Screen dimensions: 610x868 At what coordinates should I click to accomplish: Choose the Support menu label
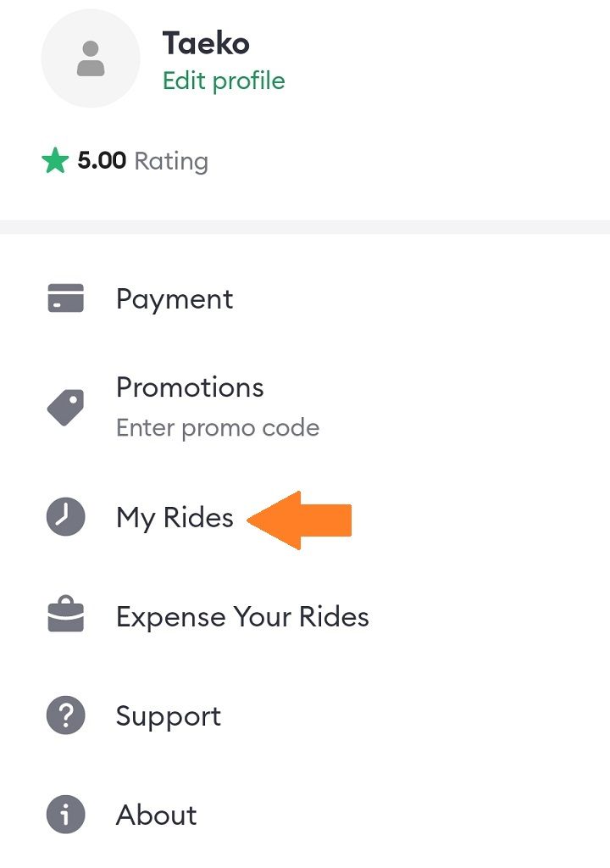point(169,717)
